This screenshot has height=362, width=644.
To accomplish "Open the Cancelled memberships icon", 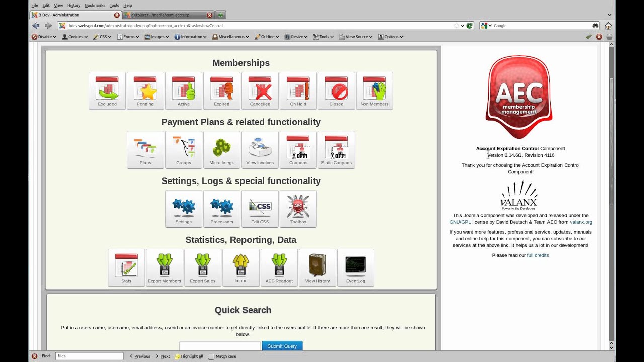I will tap(260, 90).
